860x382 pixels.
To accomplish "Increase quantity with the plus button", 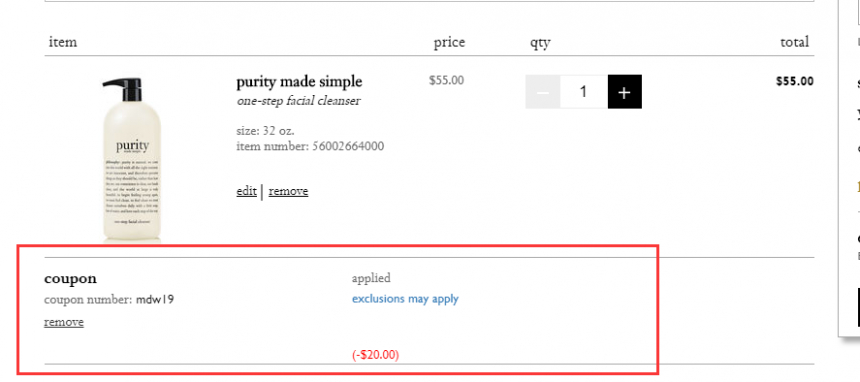I will pyautogui.click(x=625, y=92).
